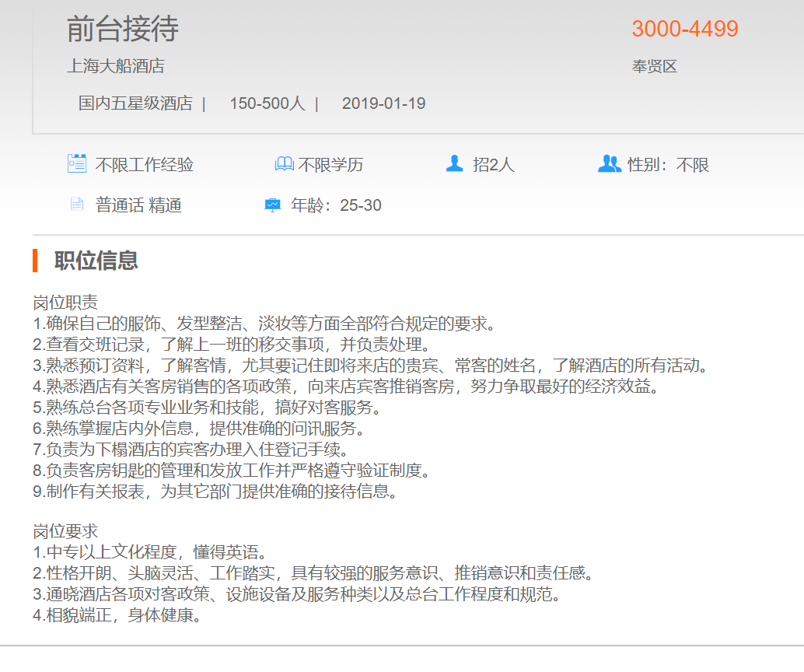The width and height of the screenshot is (804, 672).
Task: Click the 性别：不限 requirement text
Action: tap(668, 165)
